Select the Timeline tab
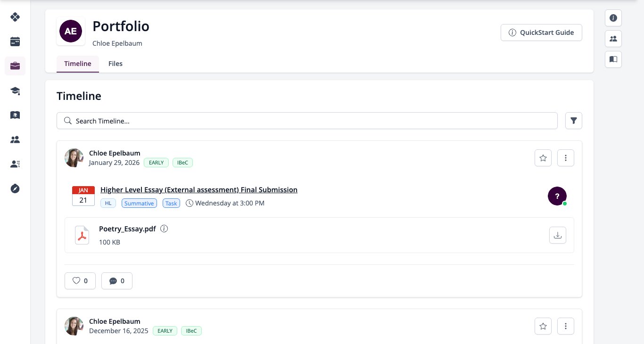644x344 pixels. [x=78, y=64]
